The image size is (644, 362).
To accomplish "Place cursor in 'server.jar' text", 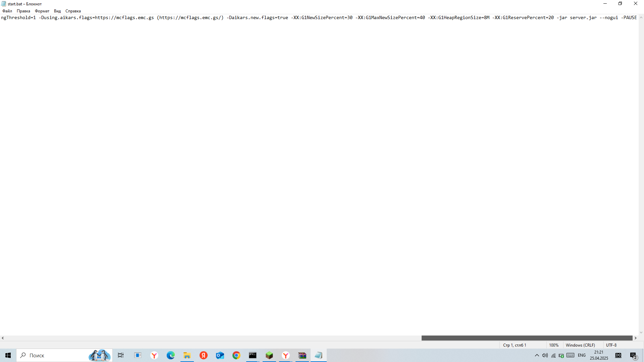I will pos(583,18).
